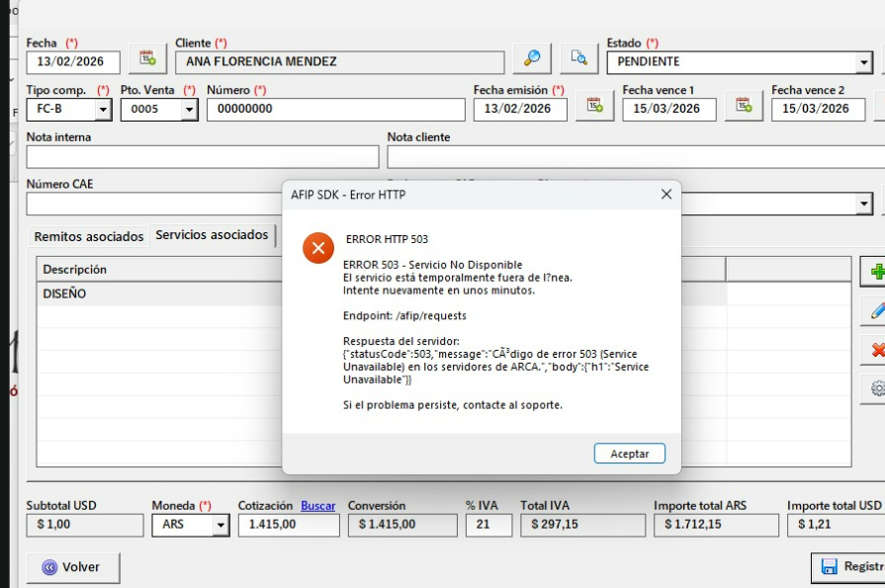Expand the Moneda dropdown showing ARS
The image size is (885, 588).
(220, 526)
